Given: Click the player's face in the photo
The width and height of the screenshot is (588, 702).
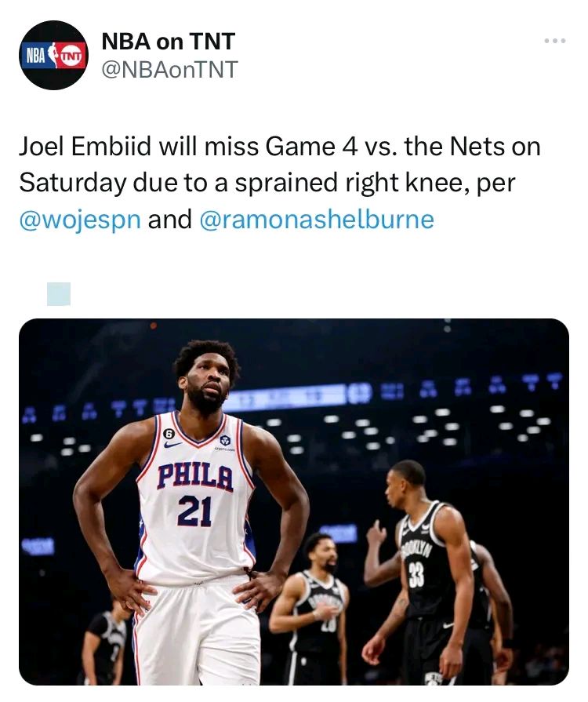Looking at the screenshot, I should point(206,386).
